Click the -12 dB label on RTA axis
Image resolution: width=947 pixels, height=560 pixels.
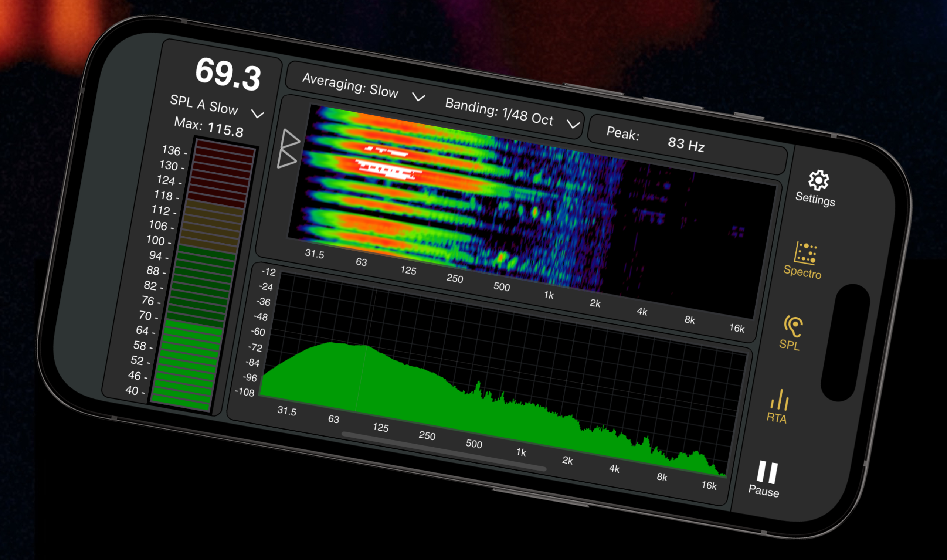pyautogui.click(x=269, y=272)
